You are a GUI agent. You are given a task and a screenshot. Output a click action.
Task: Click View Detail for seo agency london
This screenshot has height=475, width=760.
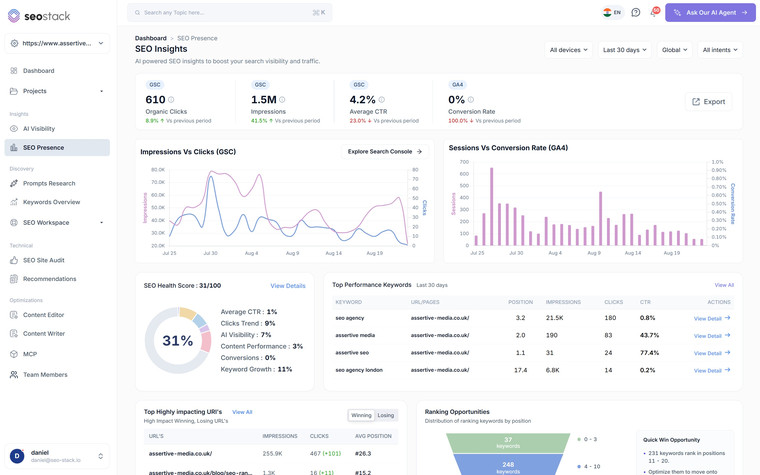(712, 371)
